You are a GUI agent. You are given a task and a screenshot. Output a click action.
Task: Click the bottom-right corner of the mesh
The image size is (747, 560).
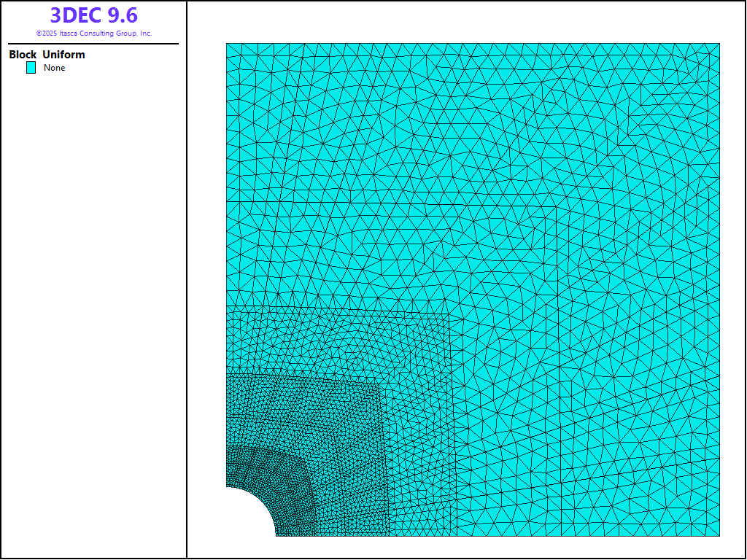pyautogui.click(x=719, y=535)
